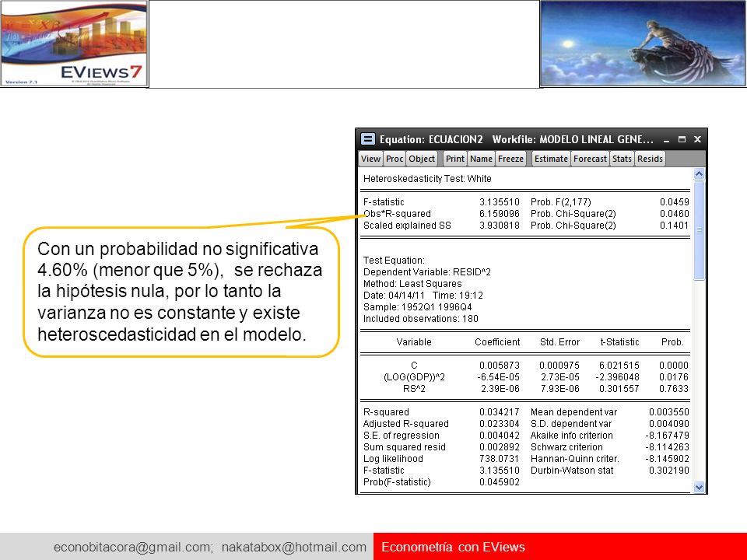
Task: Click the (LOG(GDP))^2 variable row label
Action: 414,377
